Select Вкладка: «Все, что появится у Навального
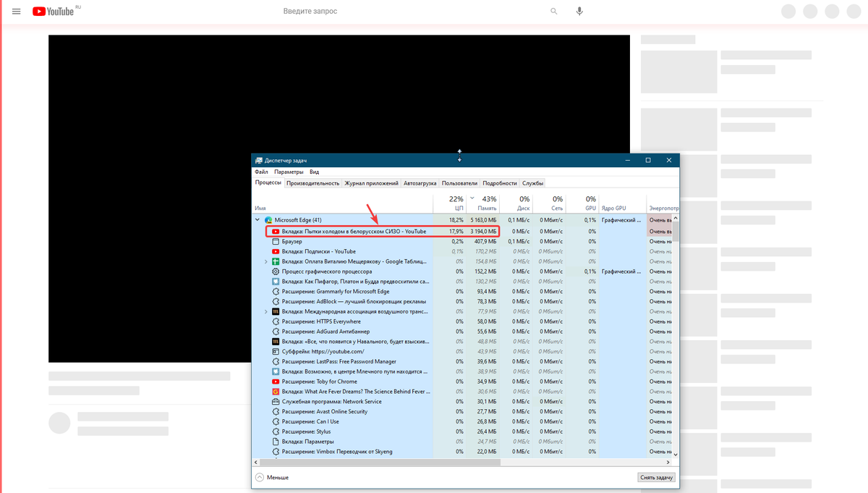The height and width of the screenshot is (493, 868). tap(462, 342)
